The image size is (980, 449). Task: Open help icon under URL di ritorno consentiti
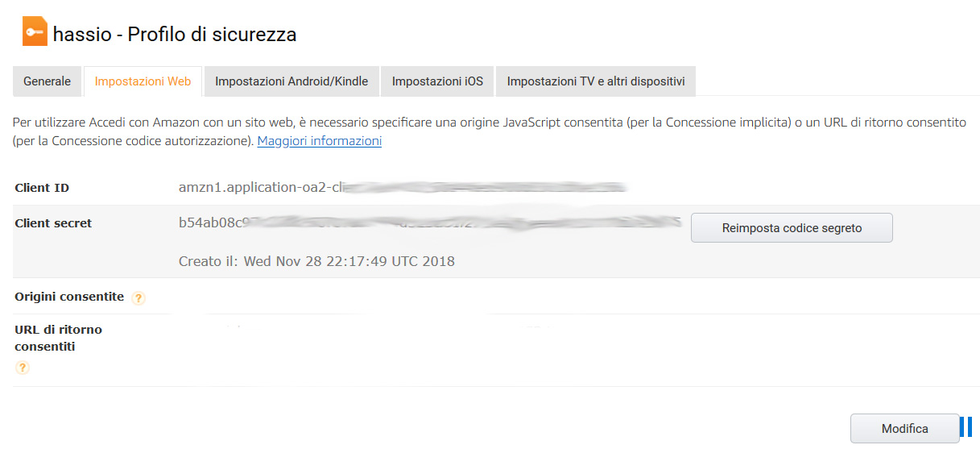[x=23, y=368]
